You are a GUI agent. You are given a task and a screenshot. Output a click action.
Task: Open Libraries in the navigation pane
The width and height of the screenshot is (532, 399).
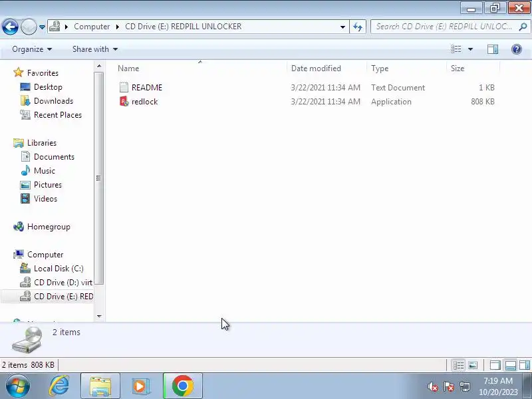pyautogui.click(x=42, y=143)
